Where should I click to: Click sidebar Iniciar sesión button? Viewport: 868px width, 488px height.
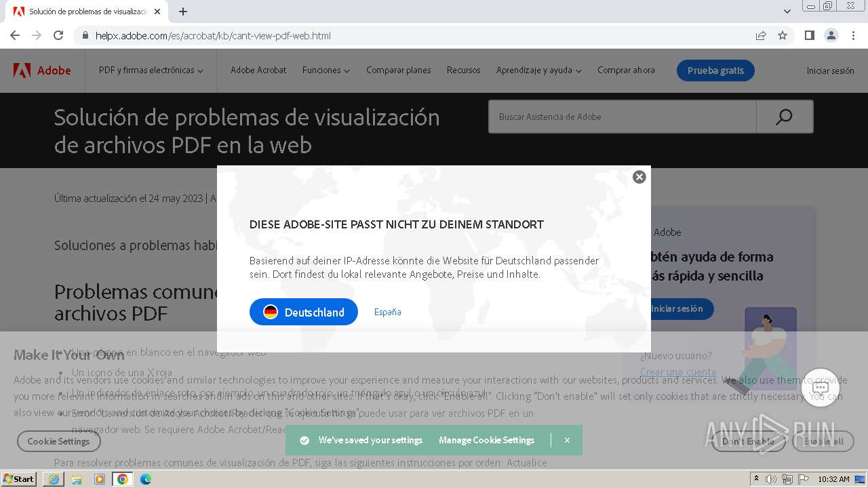pyautogui.click(x=677, y=308)
